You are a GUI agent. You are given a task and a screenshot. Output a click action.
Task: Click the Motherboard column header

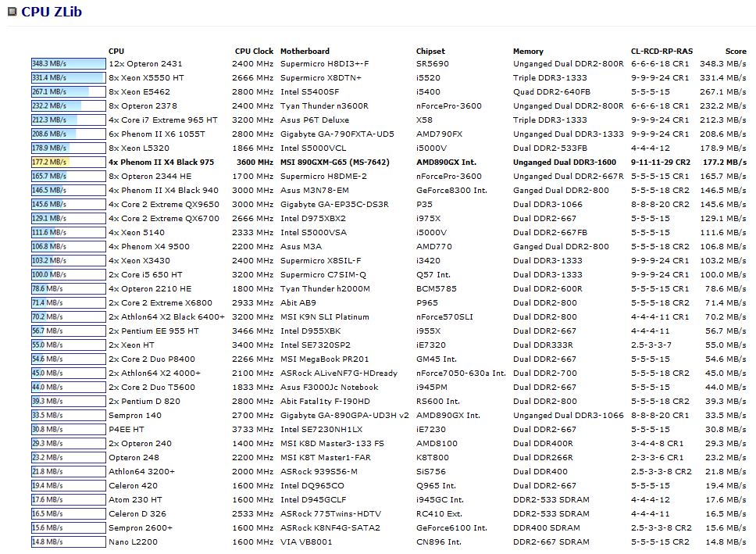[x=305, y=51]
